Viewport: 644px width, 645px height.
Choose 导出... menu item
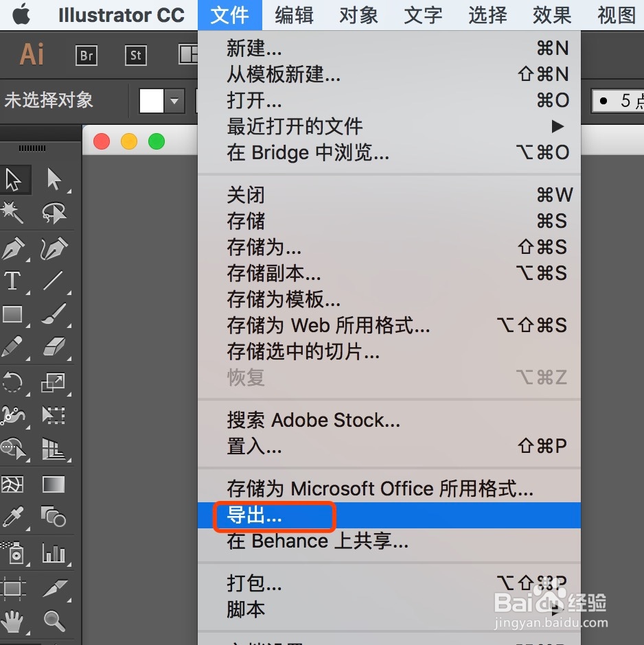(389, 515)
